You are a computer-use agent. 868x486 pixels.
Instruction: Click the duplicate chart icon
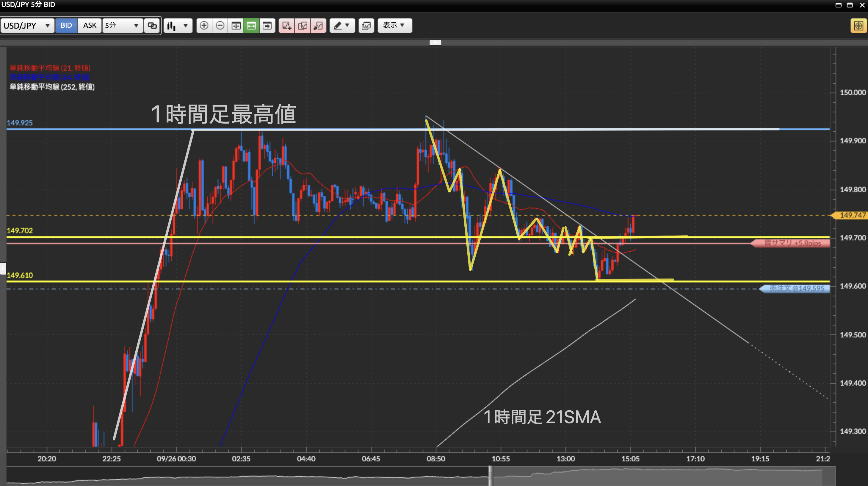tap(303, 26)
